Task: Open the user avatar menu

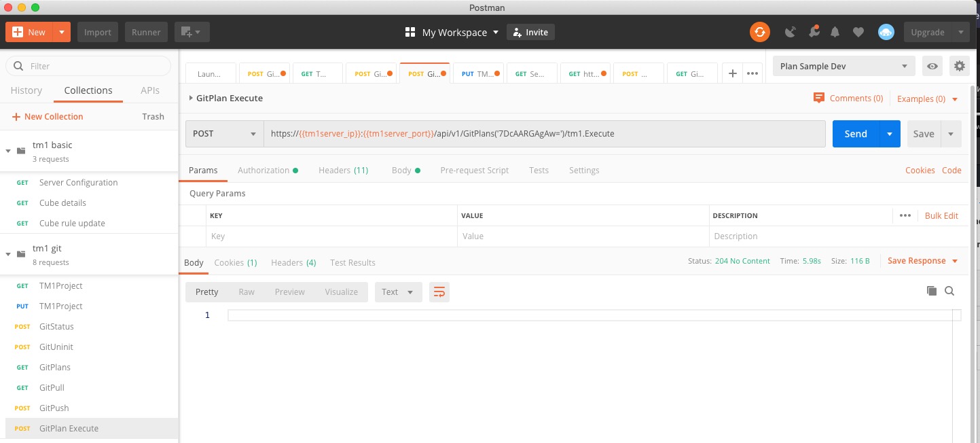Action: [886, 32]
